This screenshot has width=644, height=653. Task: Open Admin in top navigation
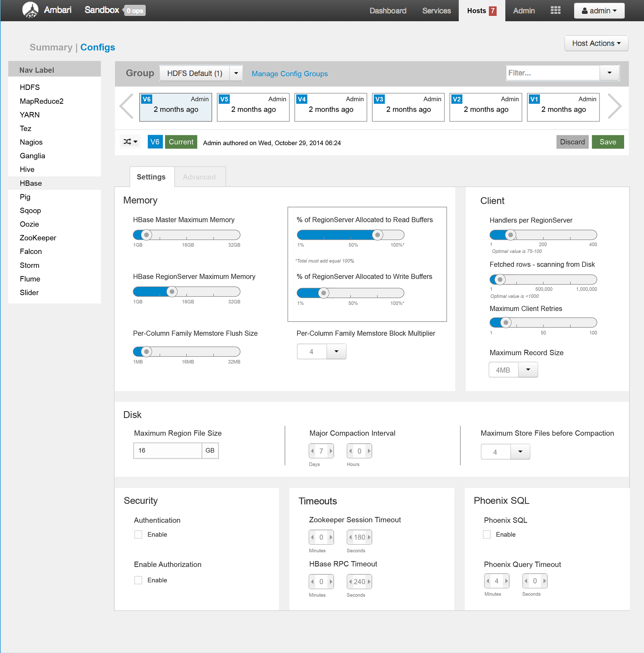point(524,11)
